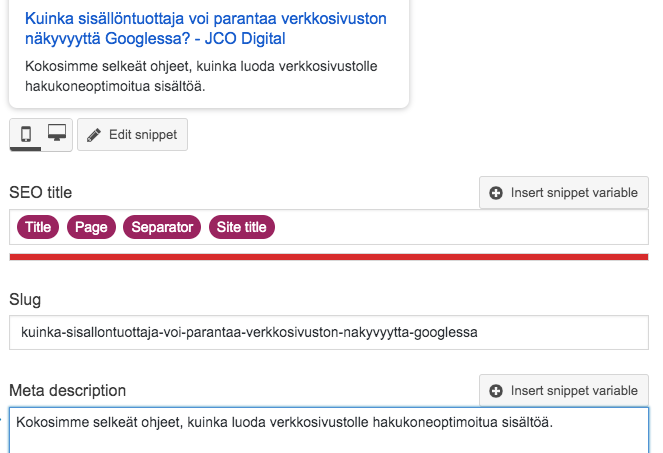Switch to desktop snippet preview

tap(57, 134)
